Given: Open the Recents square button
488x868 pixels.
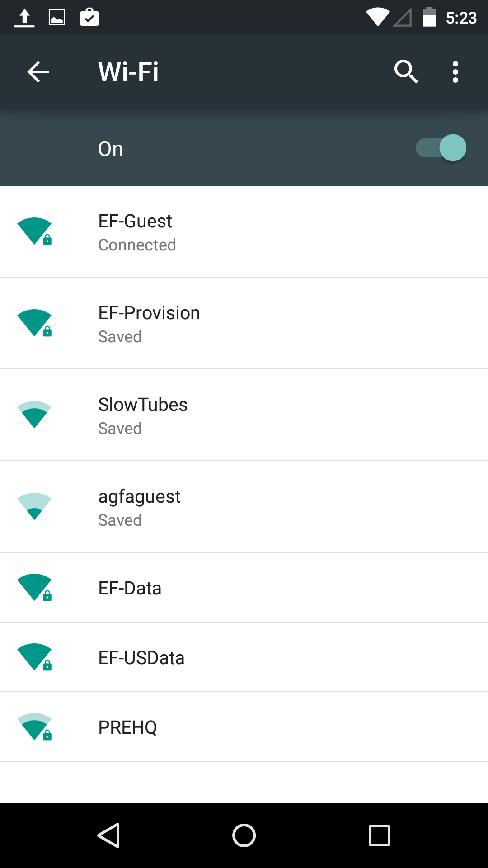Looking at the screenshot, I should point(379,835).
